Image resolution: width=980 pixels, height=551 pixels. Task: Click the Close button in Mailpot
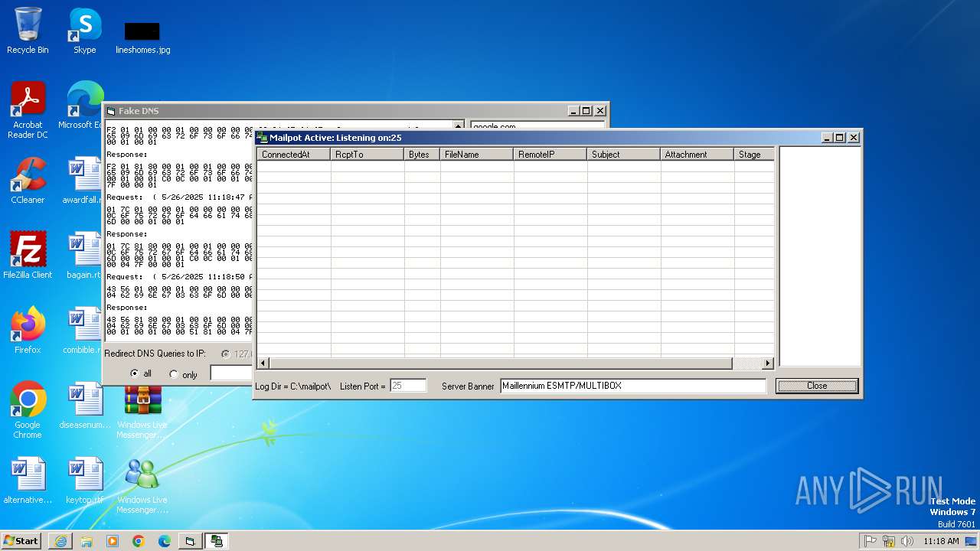point(817,386)
